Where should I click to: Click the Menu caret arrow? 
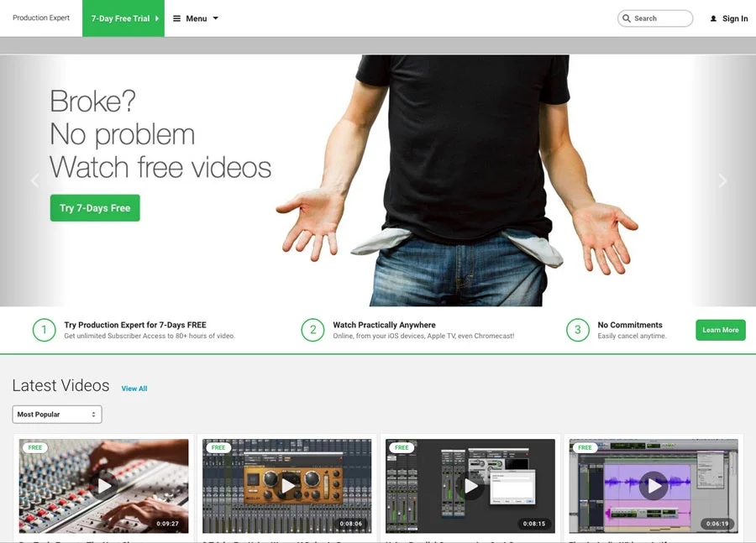(216, 18)
